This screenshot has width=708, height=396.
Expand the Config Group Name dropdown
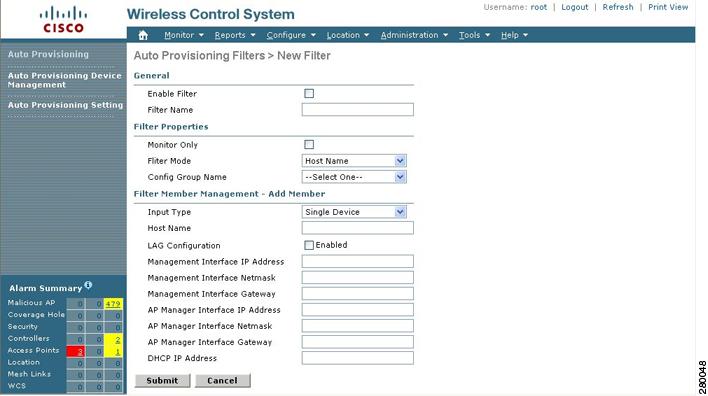[x=354, y=177]
